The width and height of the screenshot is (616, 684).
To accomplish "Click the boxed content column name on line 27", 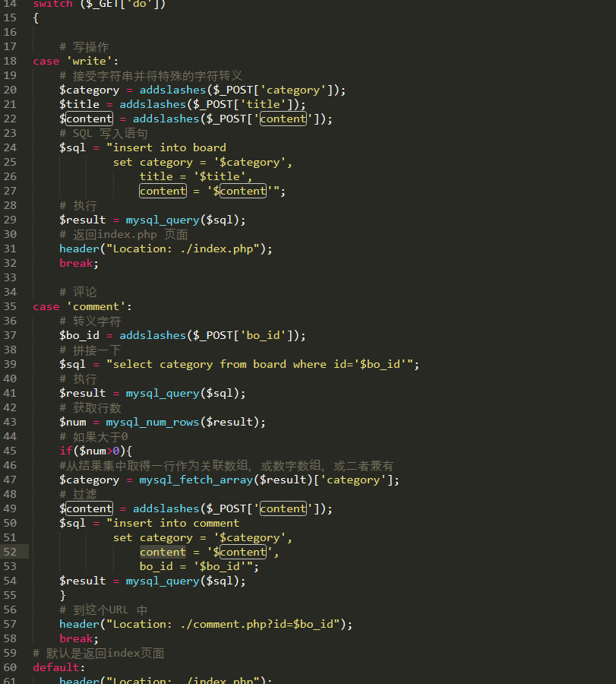I will click(x=163, y=191).
